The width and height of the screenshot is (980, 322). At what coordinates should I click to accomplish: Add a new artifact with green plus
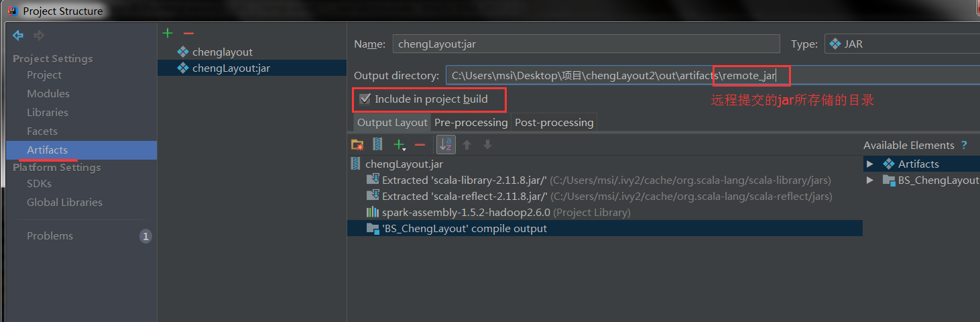[x=168, y=33]
